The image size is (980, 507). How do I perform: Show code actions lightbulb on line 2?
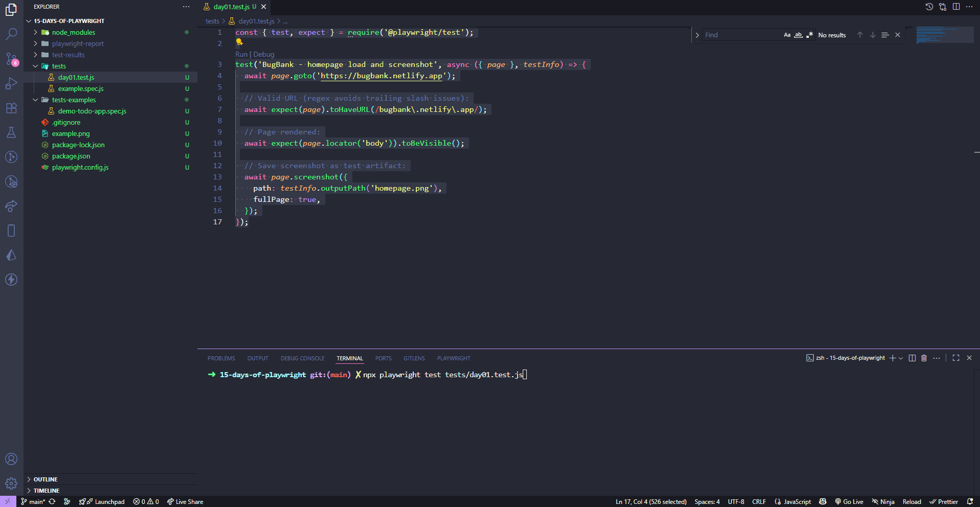(239, 42)
